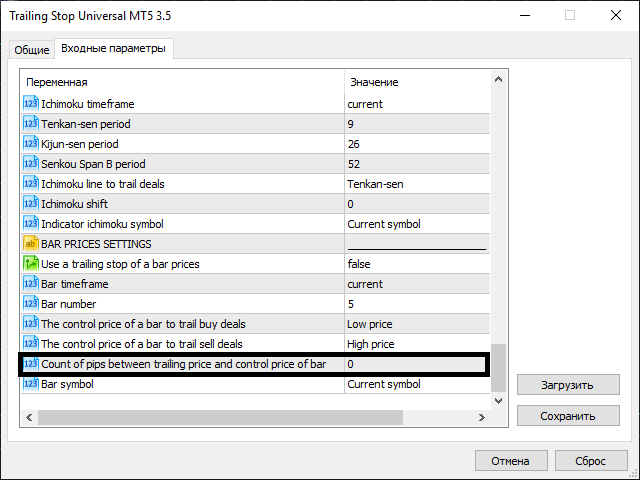Viewport: 640px width, 480px height.
Task: Click the vertical scrollbar up arrow
Action: (498, 79)
